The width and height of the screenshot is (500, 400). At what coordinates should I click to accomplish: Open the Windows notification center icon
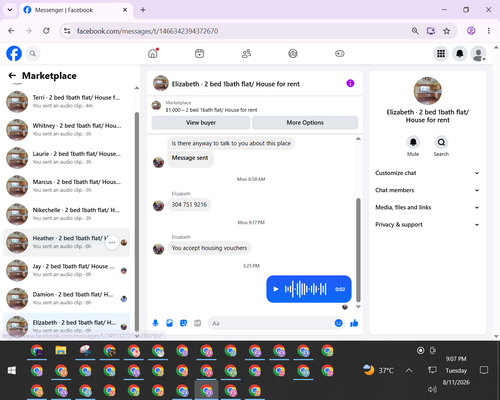[484, 370]
